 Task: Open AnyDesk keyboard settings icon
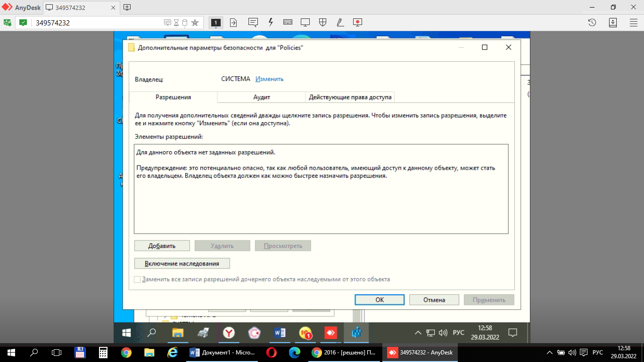[288, 22]
